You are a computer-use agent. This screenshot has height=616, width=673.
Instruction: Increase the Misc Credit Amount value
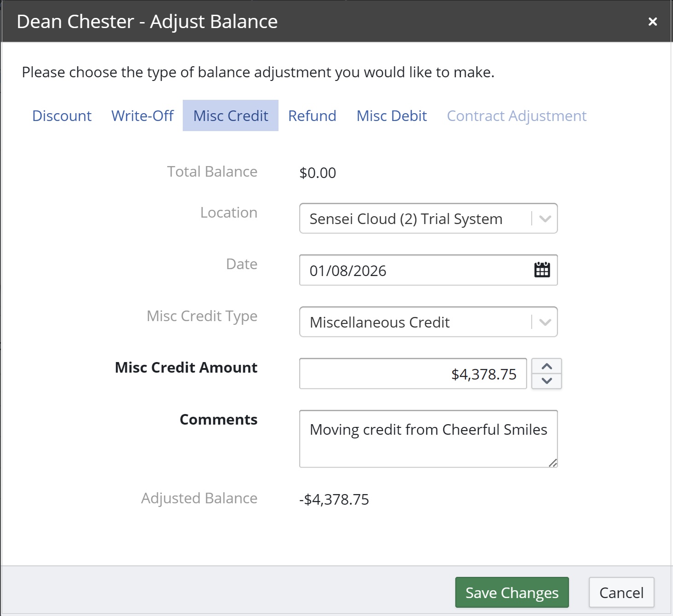click(546, 367)
